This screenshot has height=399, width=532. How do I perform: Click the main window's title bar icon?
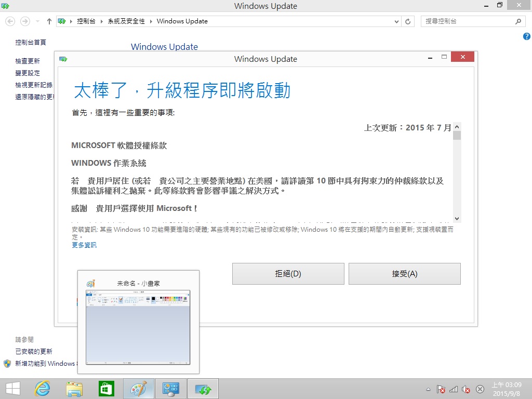click(5, 6)
